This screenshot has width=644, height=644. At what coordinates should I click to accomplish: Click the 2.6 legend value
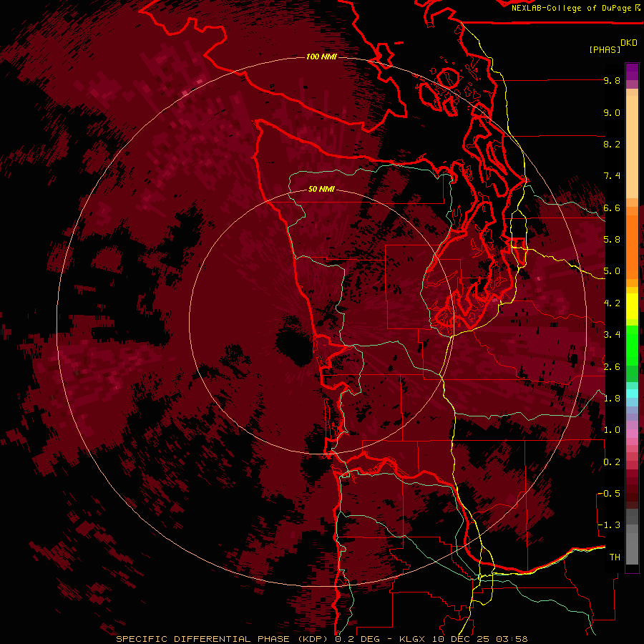click(x=612, y=367)
